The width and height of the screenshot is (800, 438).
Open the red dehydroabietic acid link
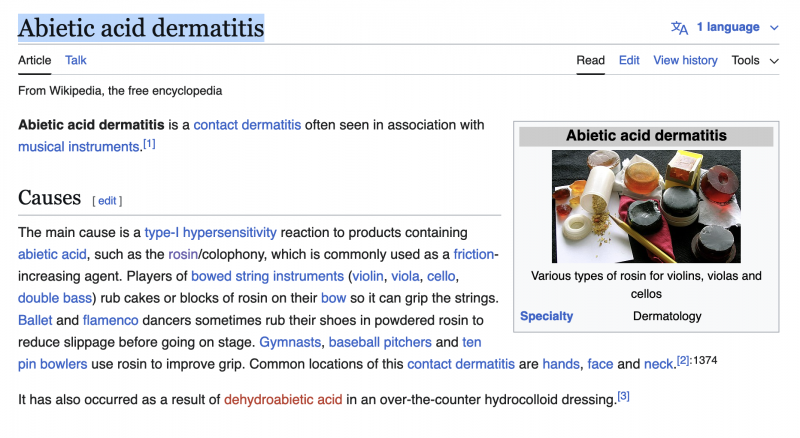click(283, 400)
